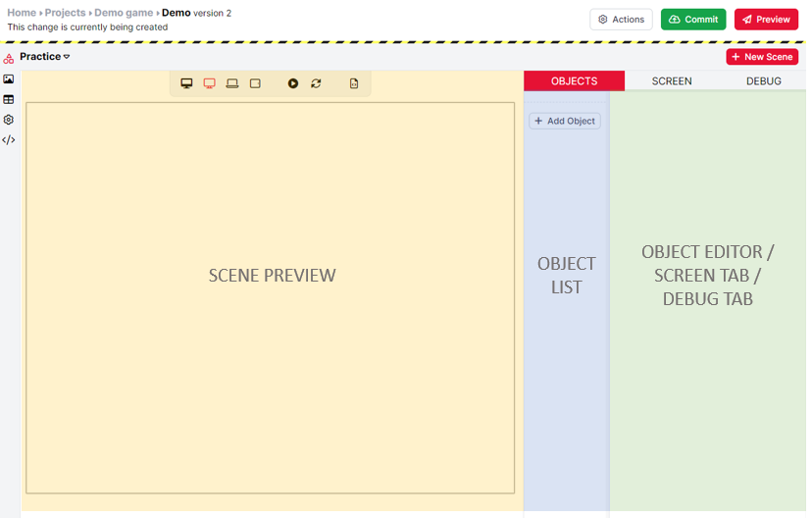Create a New Scene

(762, 57)
